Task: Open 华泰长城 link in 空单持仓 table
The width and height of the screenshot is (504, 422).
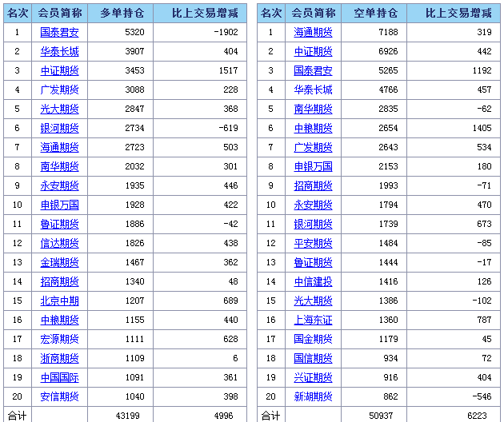Action: 313,90
